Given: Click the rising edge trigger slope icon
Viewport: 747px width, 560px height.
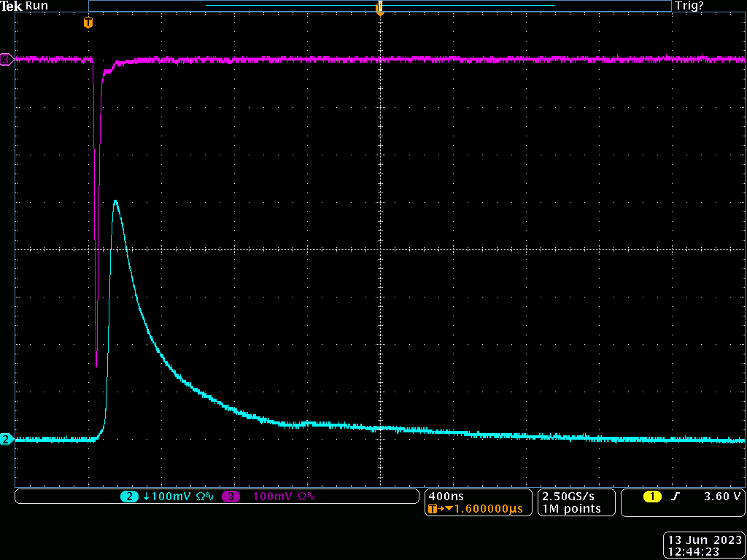Looking at the screenshot, I should click(x=676, y=497).
